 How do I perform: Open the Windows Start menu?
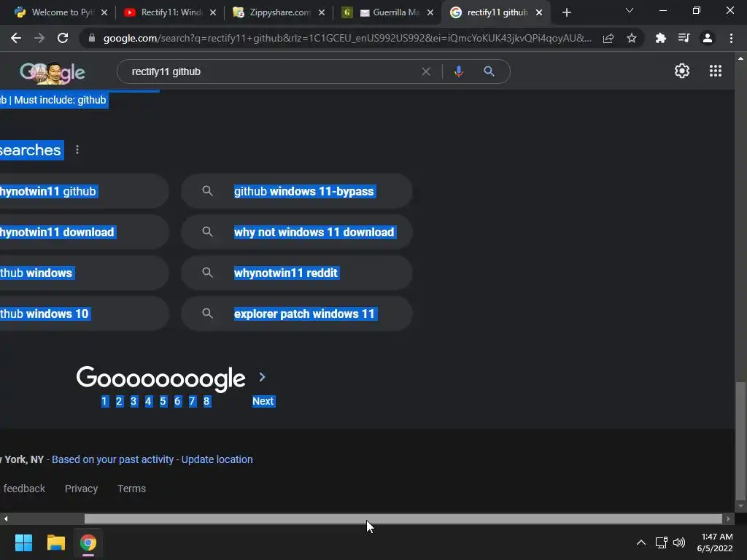23,542
